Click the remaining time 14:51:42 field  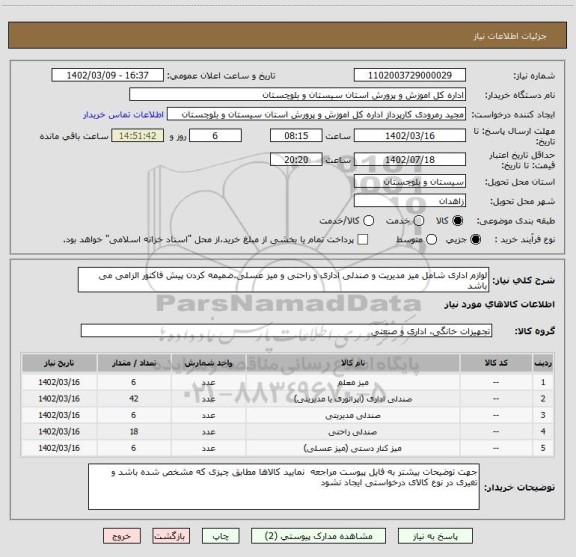click(138, 136)
